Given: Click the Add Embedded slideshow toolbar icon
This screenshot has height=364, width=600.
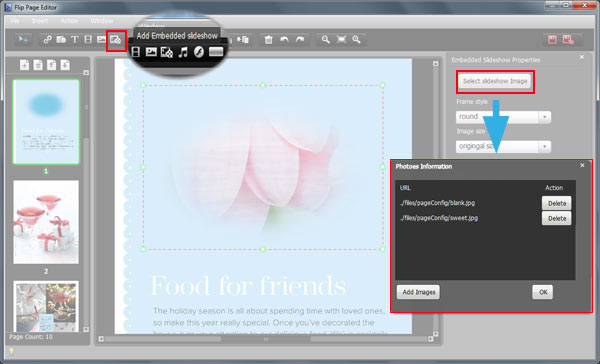Looking at the screenshot, I should (x=116, y=40).
